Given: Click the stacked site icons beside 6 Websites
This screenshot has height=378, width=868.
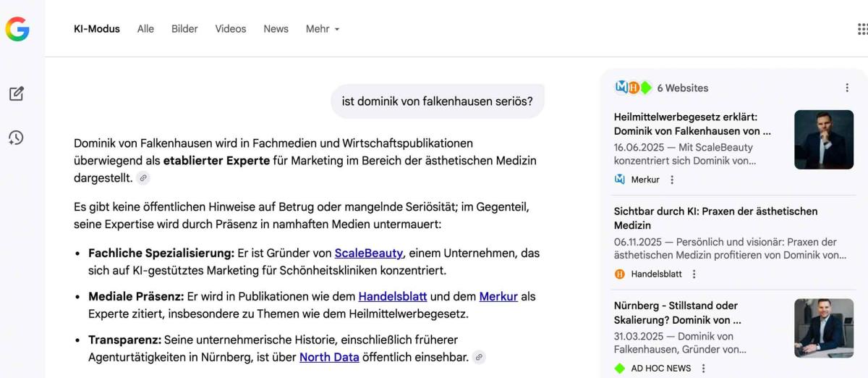Looking at the screenshot, I should pos(634,88).
